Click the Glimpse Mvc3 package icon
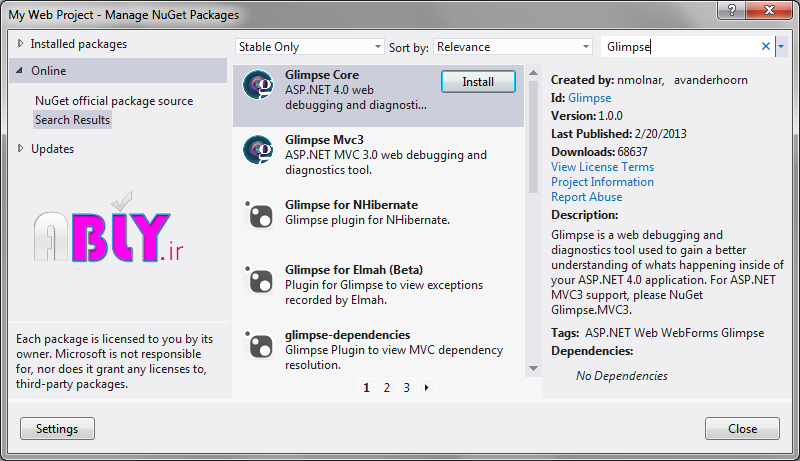 (x=258, y=149)
